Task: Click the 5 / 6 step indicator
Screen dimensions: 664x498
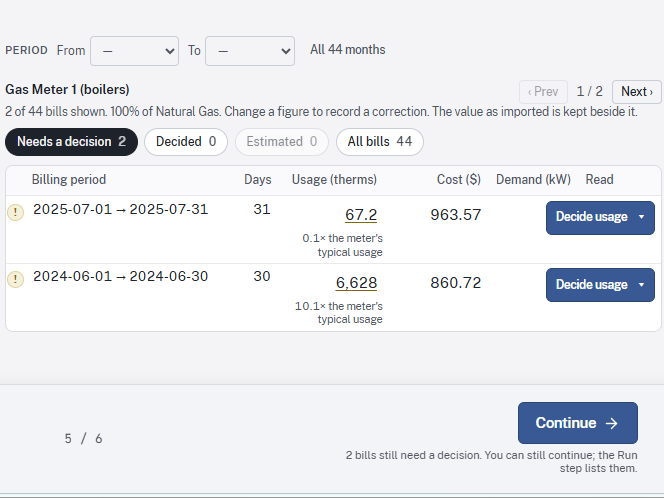Action: click(x=83, y=438)
